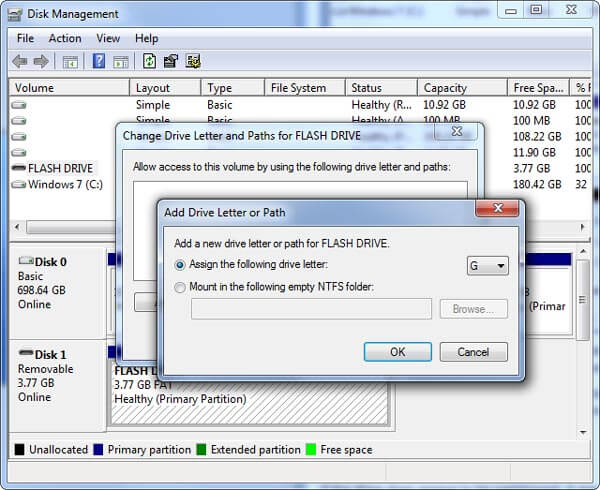Sort volumes by the Capacity column header
The image size is (600, 490).
click(x=445, y=88)
